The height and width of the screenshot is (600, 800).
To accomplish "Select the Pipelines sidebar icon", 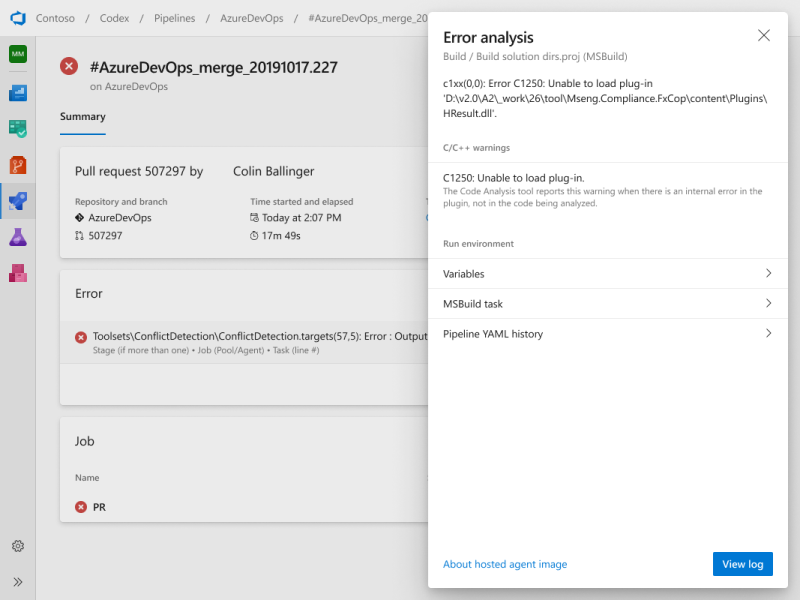I will (x=17, y=201).
